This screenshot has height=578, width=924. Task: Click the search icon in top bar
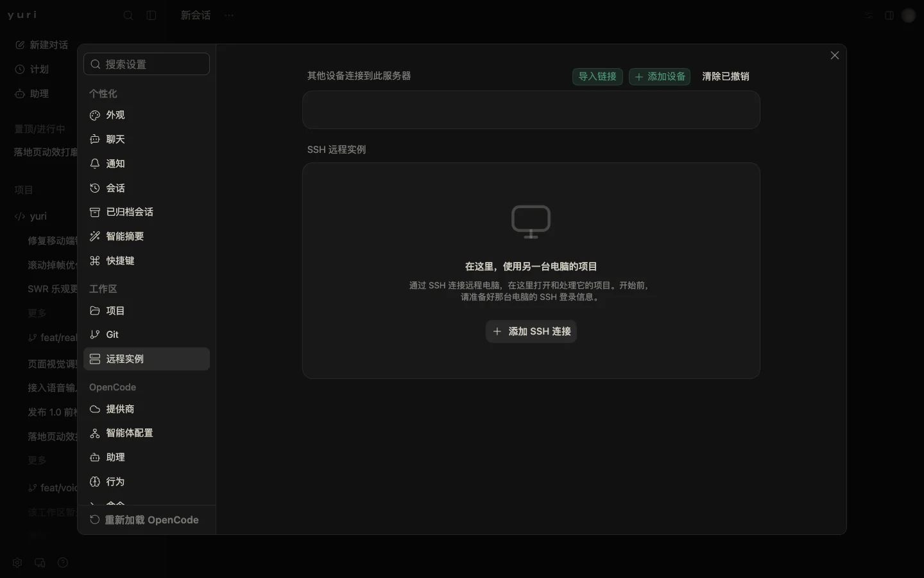coord(128,15)
